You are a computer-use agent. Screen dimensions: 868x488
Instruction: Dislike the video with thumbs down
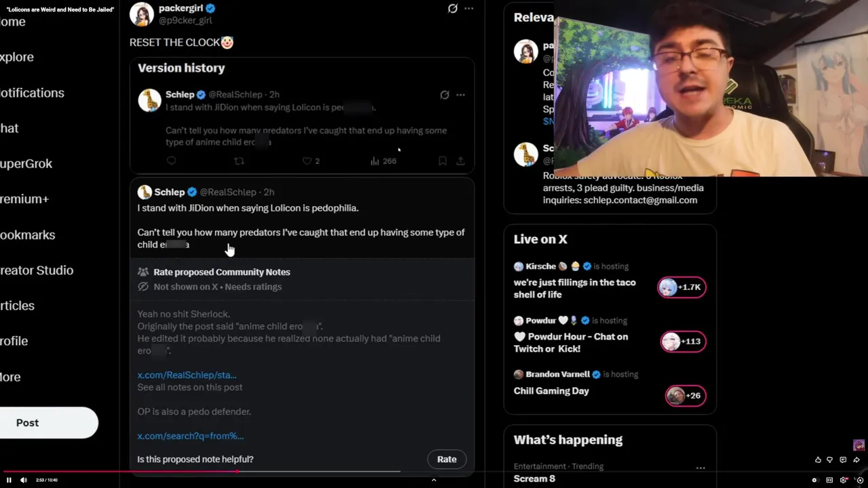tap(829, 460)
